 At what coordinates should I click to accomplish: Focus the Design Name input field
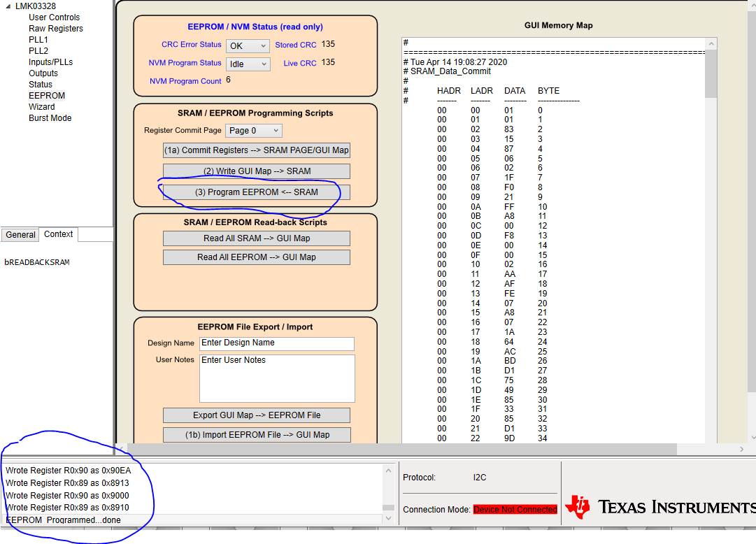tap(277, 343)
